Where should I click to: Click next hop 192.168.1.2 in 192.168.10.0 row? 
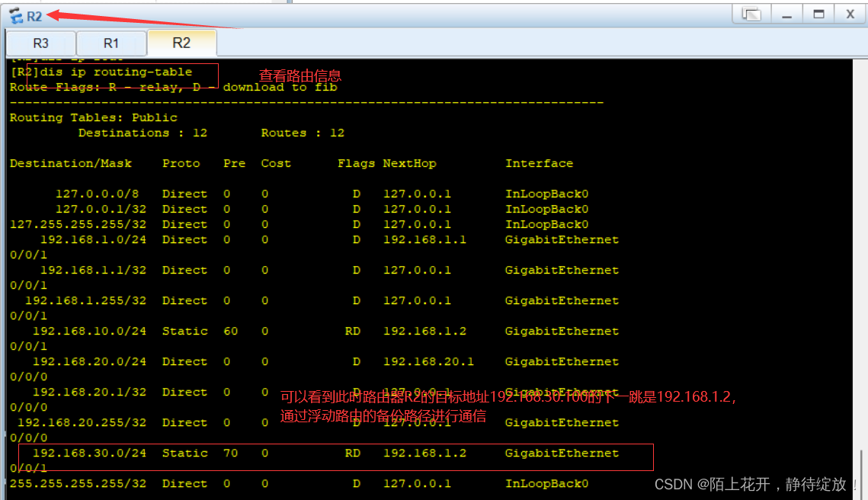[424, 331]
